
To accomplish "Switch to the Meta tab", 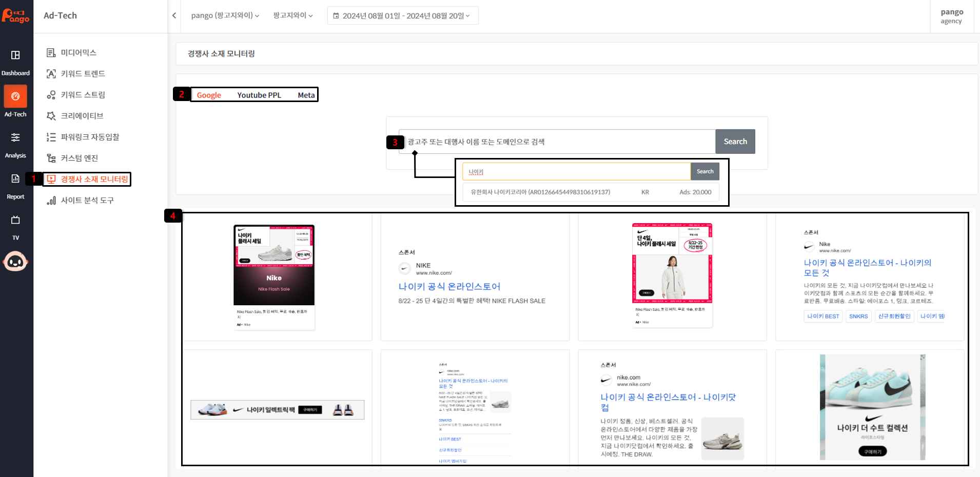I will point(306,95).
